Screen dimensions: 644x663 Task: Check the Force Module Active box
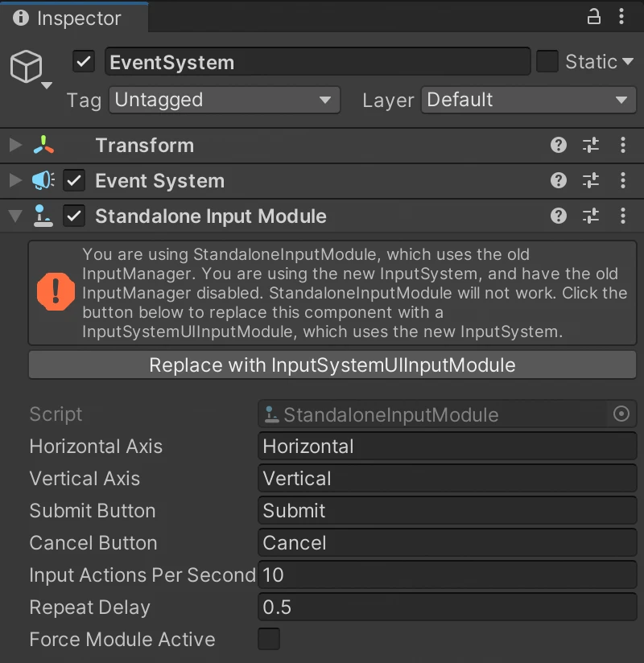point(269,640)
